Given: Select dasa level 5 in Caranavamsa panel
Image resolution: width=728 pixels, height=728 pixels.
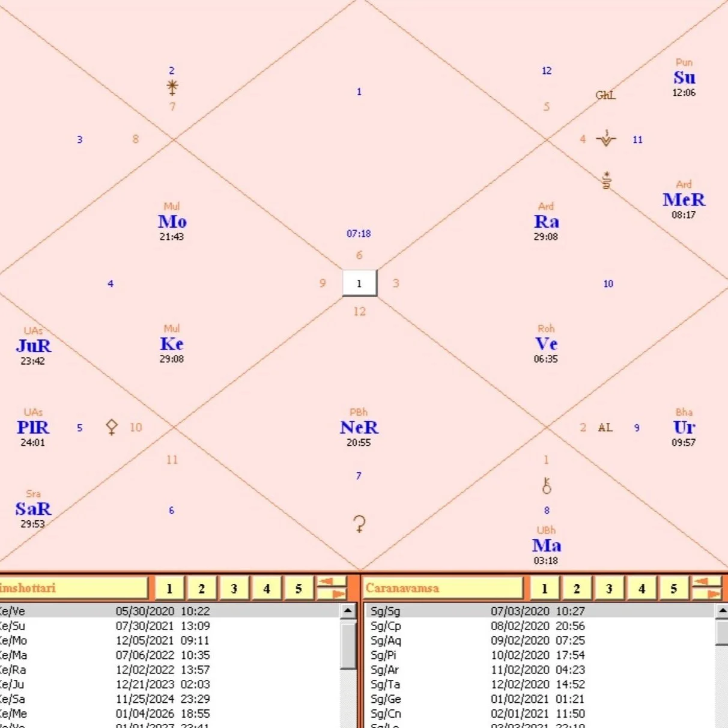Looking at the screenshot, I should pos(674,588).
